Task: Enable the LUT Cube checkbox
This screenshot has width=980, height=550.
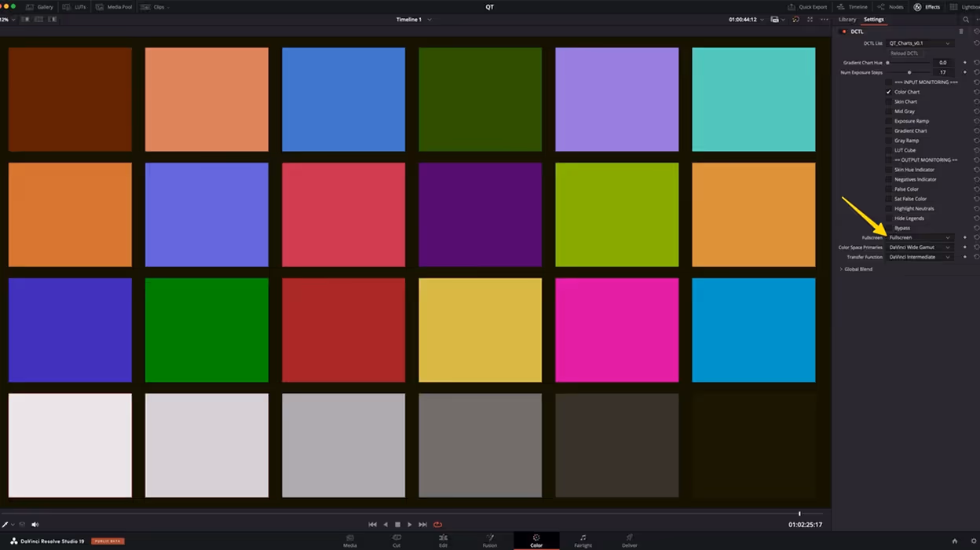Action: point(889,150)
